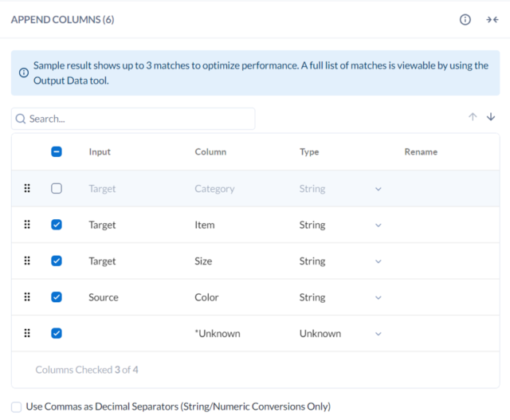Click the drag handle for *Unknown row
Image resolution: width=510 pixels, height=420 pixels.
tap(27, 333)
